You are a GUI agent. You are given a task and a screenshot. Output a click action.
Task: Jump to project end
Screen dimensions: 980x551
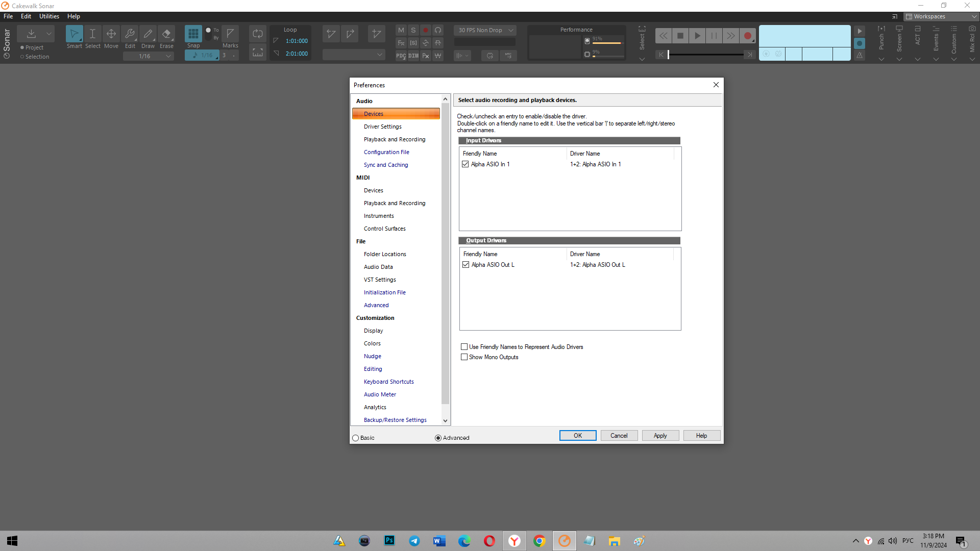[750, 55]
